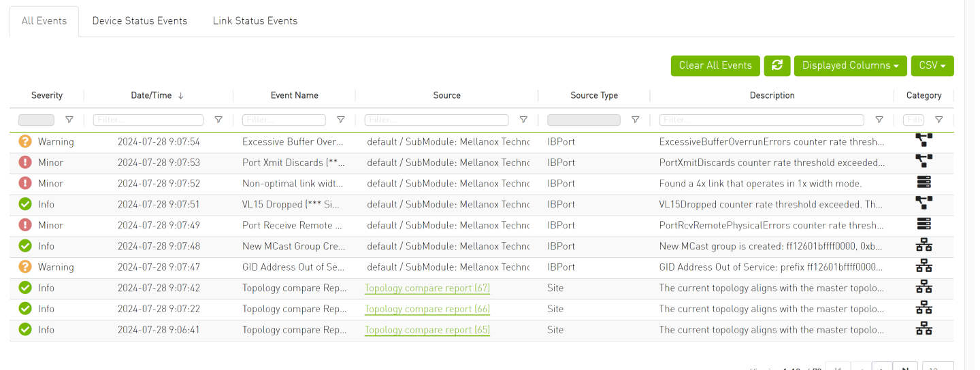Image resolution: width=980 pixels, height=370 pixels.
Task: Click the Severity column filter funnel icon
Action: (69, 120)
